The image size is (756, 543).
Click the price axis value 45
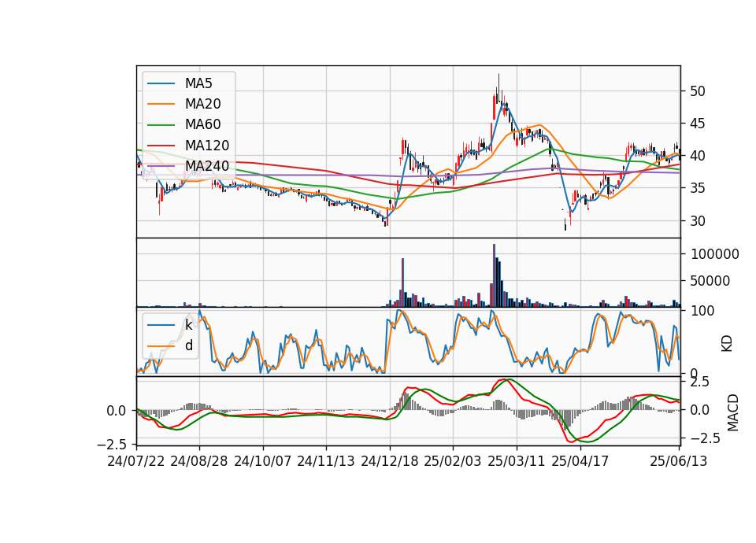(x=697, y=124)
